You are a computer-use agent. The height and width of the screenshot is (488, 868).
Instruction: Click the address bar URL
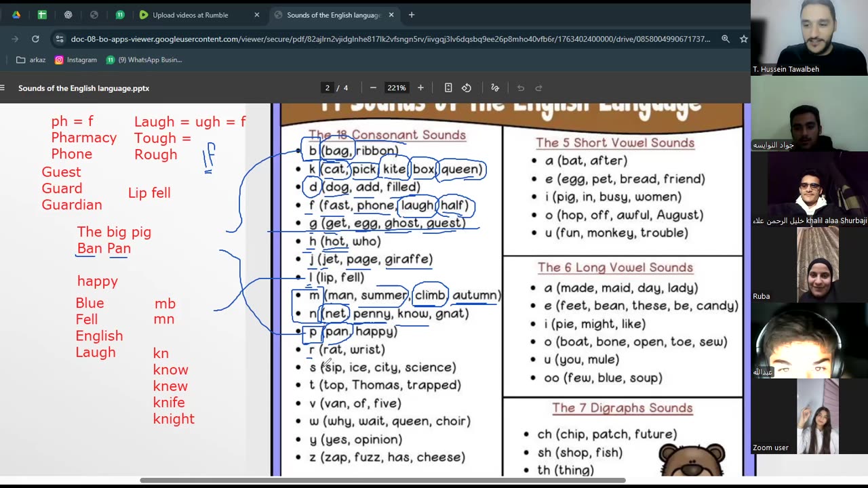tap(390, 39)
